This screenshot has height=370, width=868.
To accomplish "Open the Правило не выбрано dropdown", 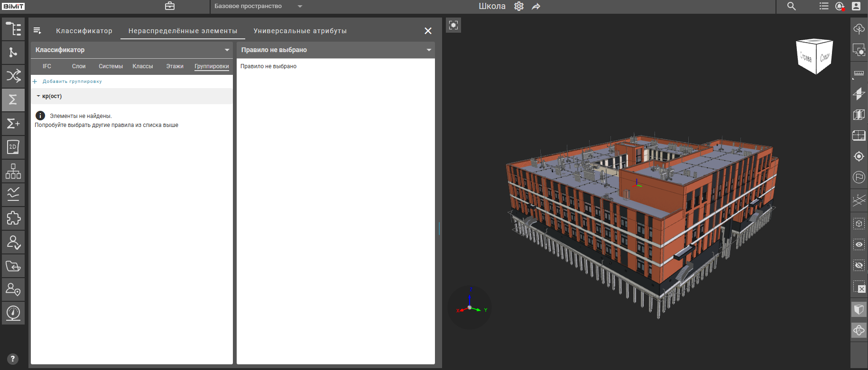I will 429,50.
